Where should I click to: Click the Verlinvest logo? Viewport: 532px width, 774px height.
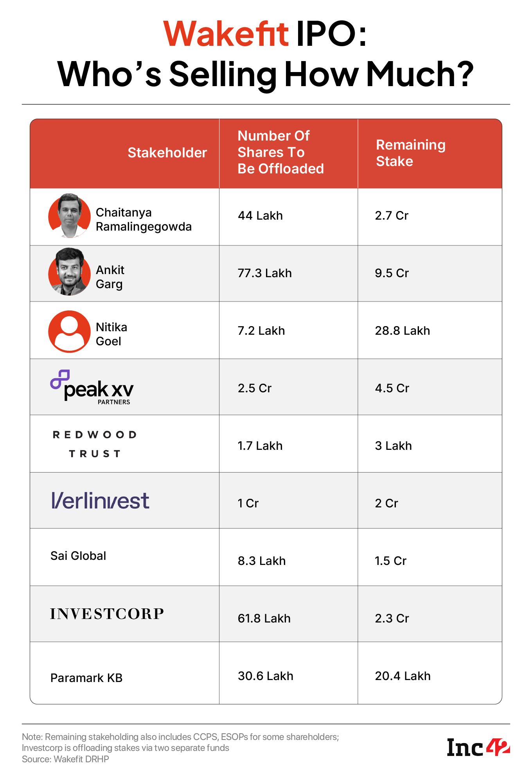click(x=100, y=500)
